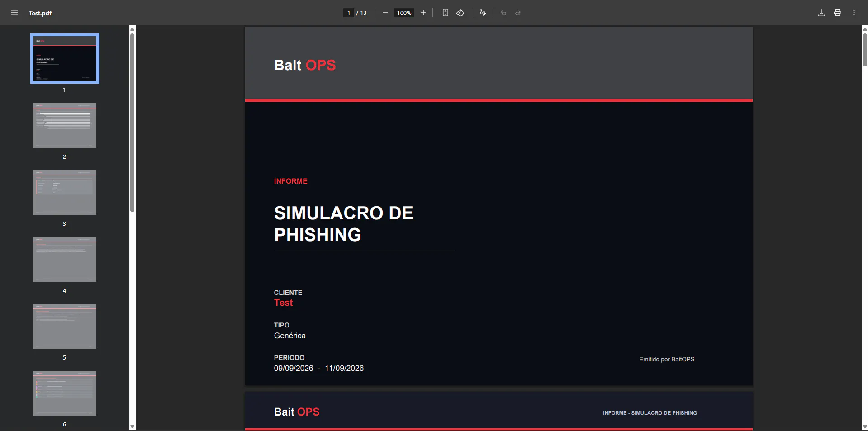
Task: Click the client name Test
Action: [x=283, y=303]
